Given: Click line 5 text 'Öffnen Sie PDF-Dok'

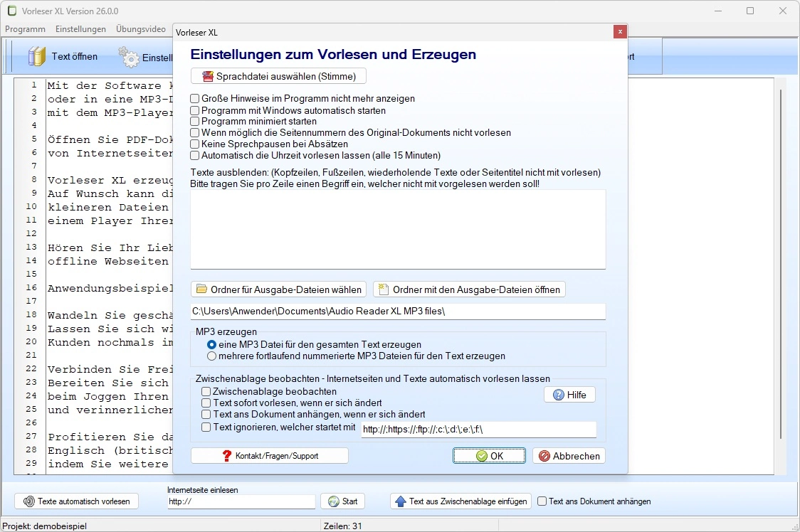Looking at the screenshot, I should click(x=110, y=140).
